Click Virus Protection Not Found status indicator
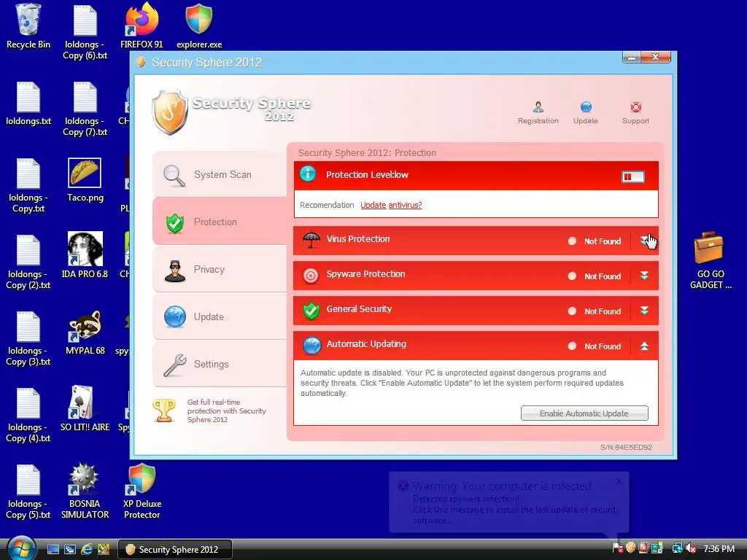This screenshot has height=560, width=747. 595,241
